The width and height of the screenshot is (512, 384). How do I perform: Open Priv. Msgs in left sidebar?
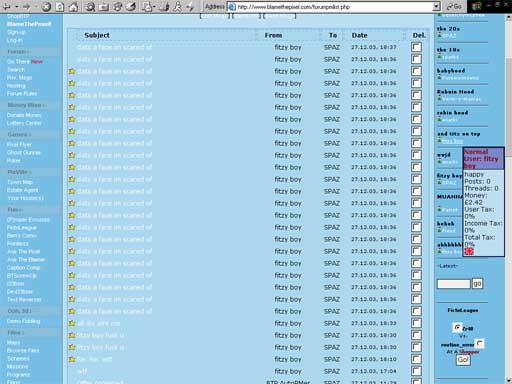coord(19,78)
